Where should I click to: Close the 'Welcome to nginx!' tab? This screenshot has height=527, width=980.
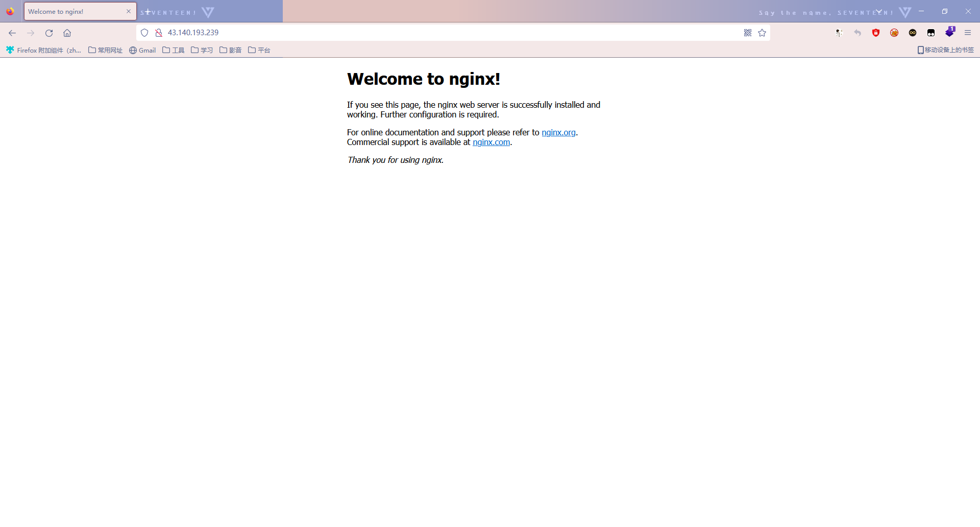[x=129, y=11]
